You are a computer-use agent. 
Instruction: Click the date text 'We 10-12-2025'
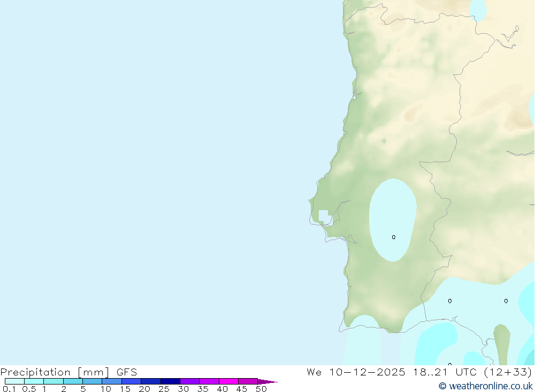pyautogui.click(x=356, y=372)
